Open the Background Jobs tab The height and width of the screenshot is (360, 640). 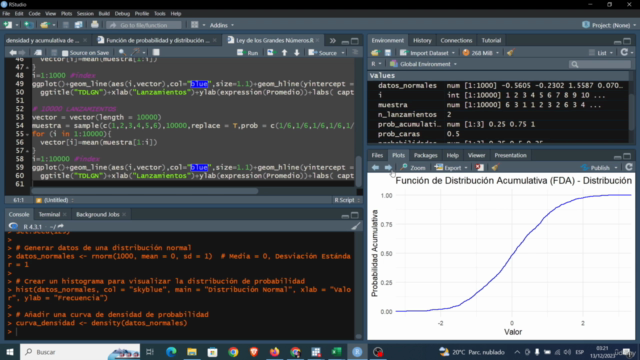click(x=98, y=214)
